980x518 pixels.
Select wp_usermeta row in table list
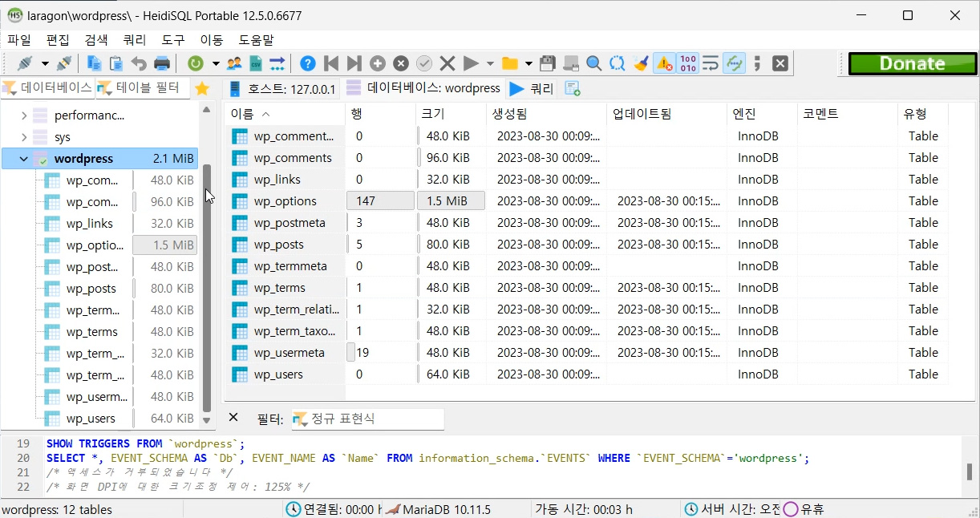coord(585,353)
